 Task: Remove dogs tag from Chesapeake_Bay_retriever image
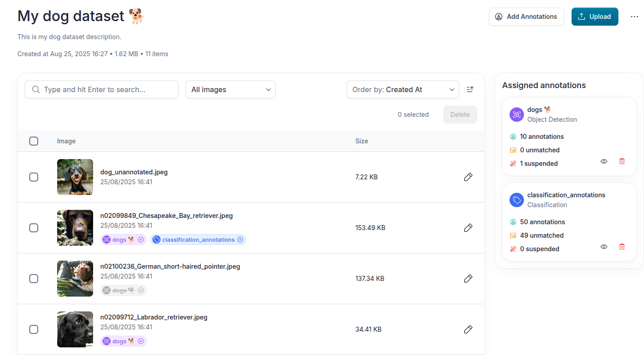click(x=141, y=240)
